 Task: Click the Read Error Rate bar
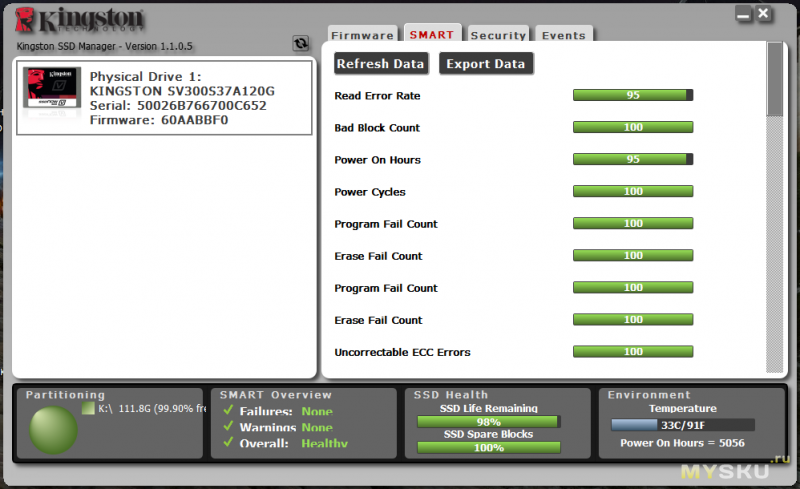(633, 95)
